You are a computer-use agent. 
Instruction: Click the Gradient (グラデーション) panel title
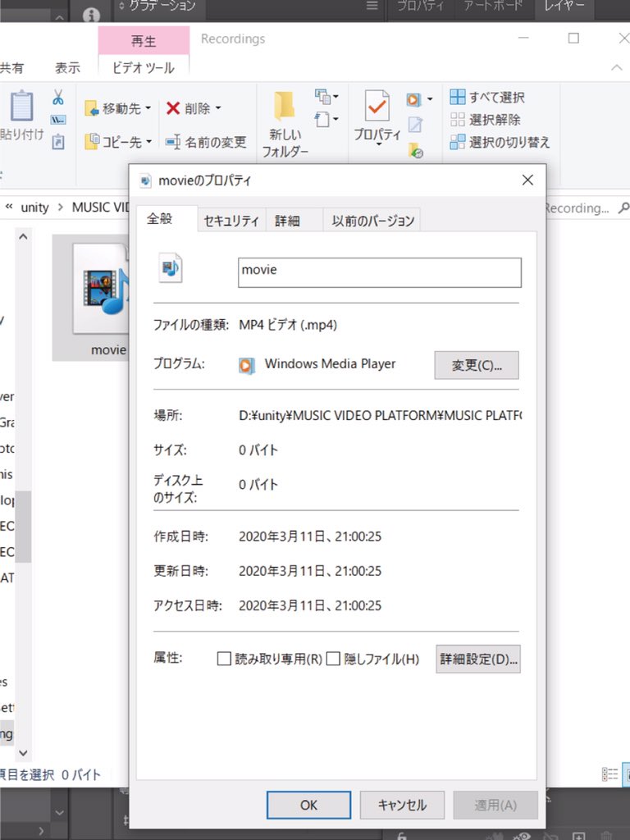point(162,7)
